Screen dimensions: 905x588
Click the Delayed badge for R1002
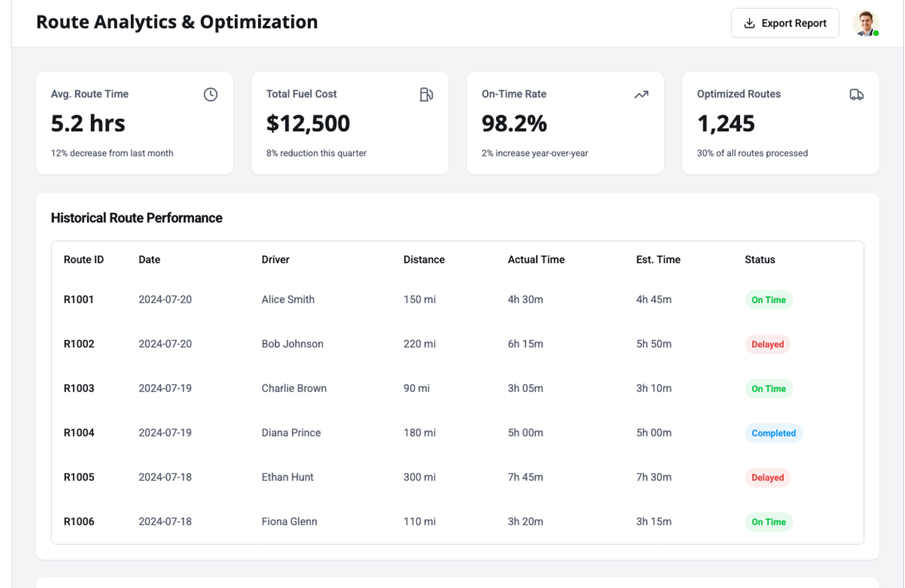pyautogui.click(x=767, y=344)
